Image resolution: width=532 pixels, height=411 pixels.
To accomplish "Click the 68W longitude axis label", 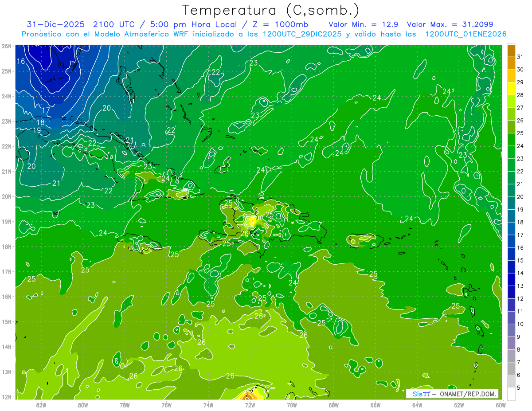I will (x=333, y=405).
